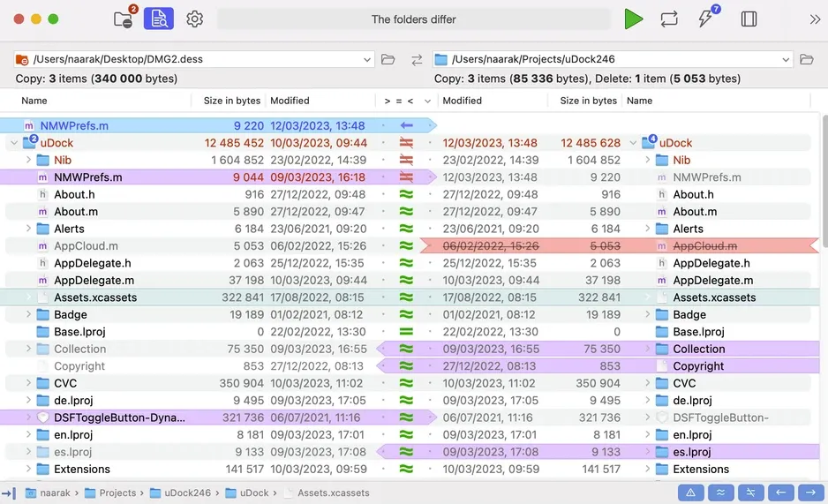Image resolution: width=828 pixels, height=504 pixels.
Task: Click the warning filter button at bottom
Action: click(x=690, y=493)
